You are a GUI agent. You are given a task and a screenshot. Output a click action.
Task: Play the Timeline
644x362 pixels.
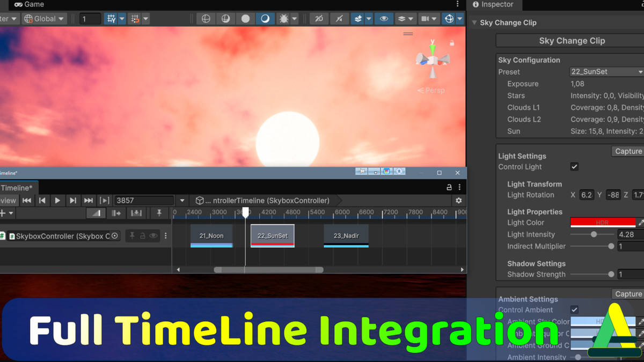[57, 201]
